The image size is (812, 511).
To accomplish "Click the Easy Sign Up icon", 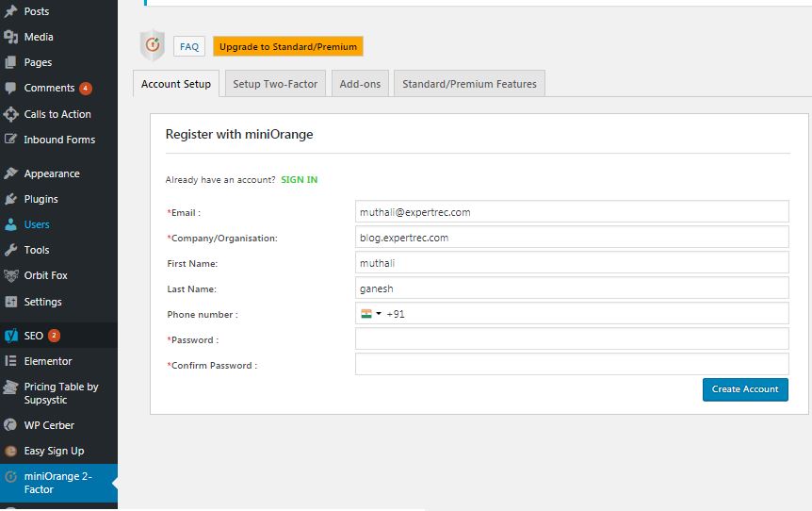I will [x=10, y=451].
